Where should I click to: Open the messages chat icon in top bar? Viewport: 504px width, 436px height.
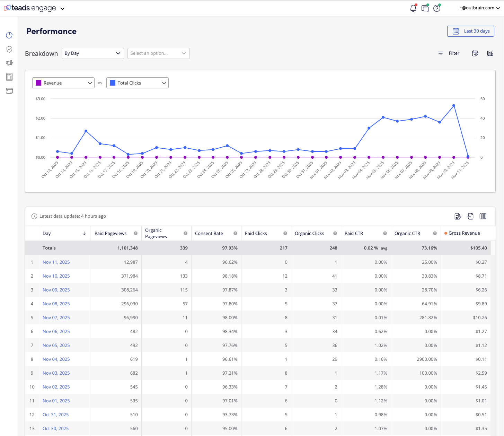425,8
